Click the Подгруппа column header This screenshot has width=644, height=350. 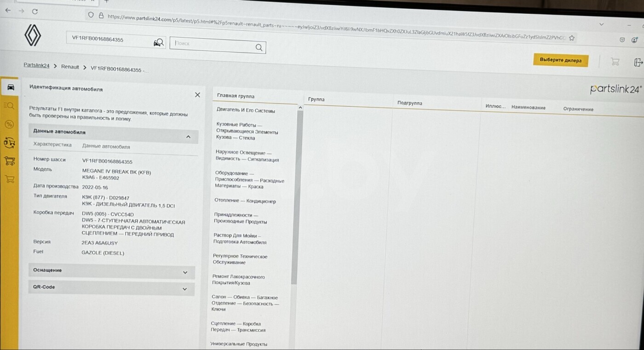pyautogui.click(x=409, y=103)
